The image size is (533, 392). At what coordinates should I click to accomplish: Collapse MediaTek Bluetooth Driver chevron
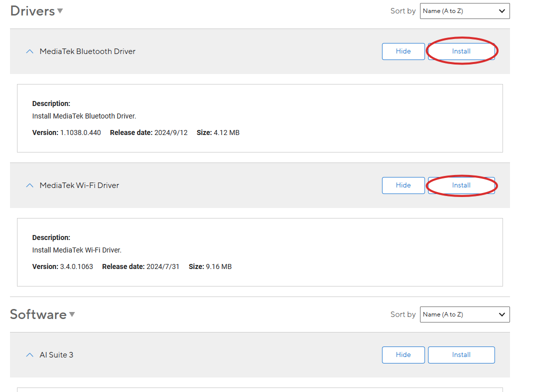(30, 51)
